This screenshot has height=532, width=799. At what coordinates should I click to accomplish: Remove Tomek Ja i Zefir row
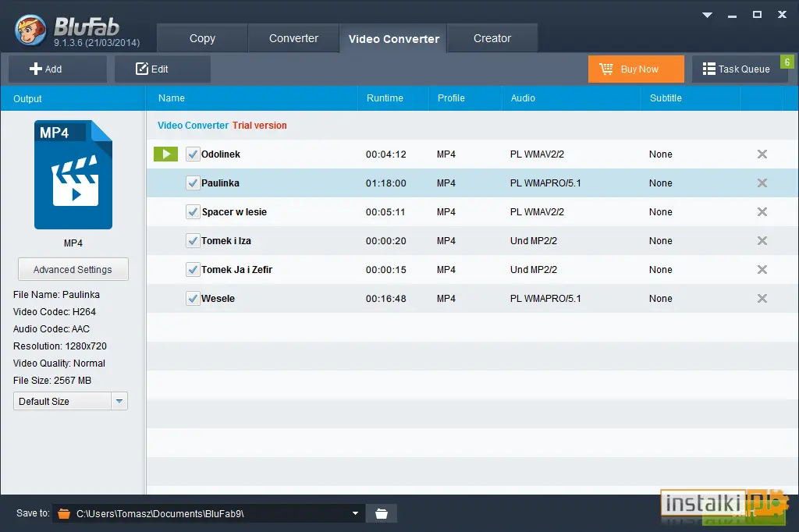[762, 270]
